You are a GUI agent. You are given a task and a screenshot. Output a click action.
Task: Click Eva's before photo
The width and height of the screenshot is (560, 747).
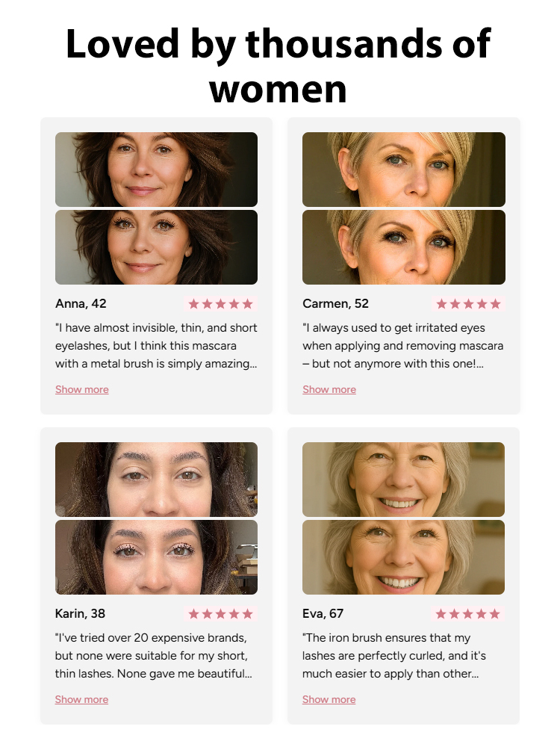[403, 479]
